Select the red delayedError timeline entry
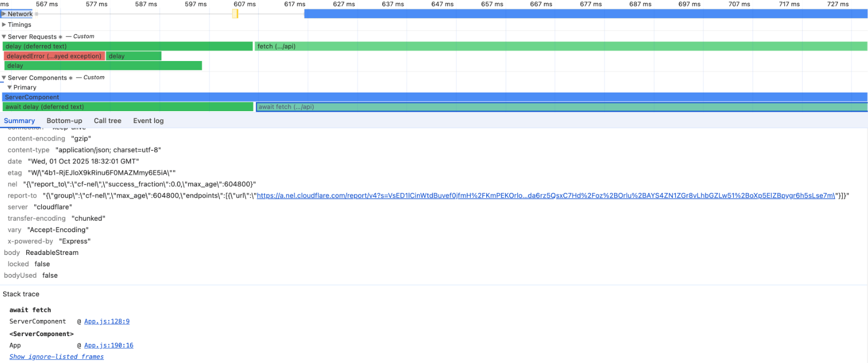 pos(54,56)
